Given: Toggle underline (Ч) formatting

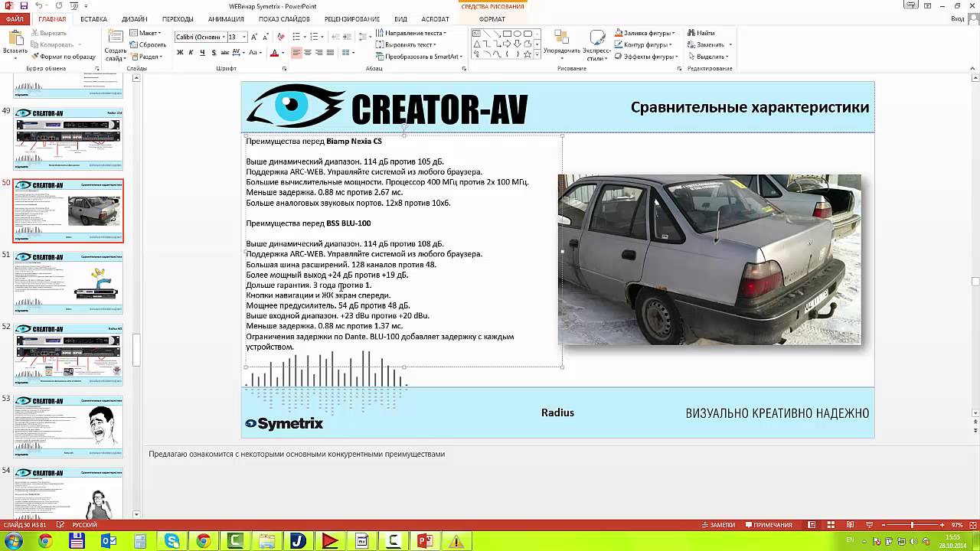Looking at the screenshot, I should pos(202,53).
